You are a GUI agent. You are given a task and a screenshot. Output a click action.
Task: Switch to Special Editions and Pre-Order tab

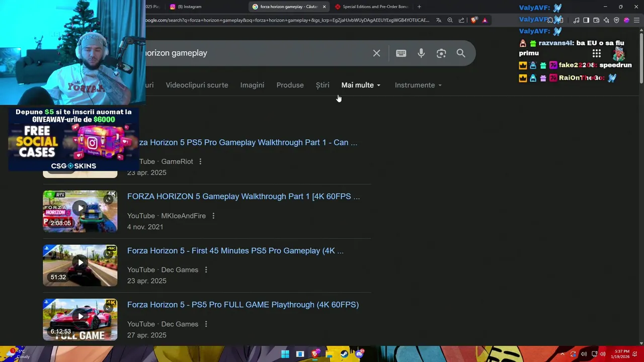[372, 7]
